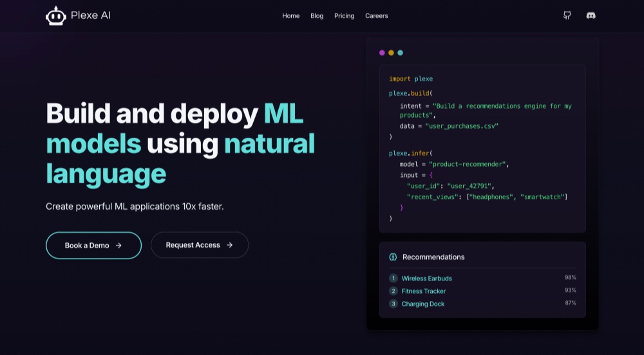644x355 pixels.
Task: Open the Discord icon link
Action: [591, 15]
